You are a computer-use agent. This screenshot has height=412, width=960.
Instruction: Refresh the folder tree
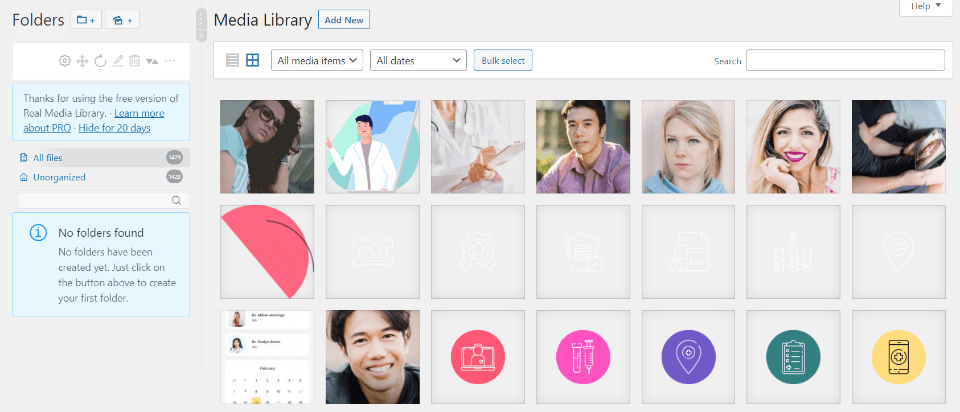(x=100, y=61)
